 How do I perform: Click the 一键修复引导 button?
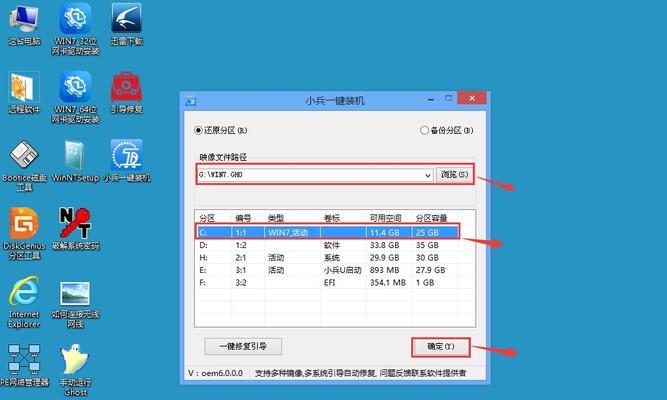pyautogui.click(x=243, y=346)
